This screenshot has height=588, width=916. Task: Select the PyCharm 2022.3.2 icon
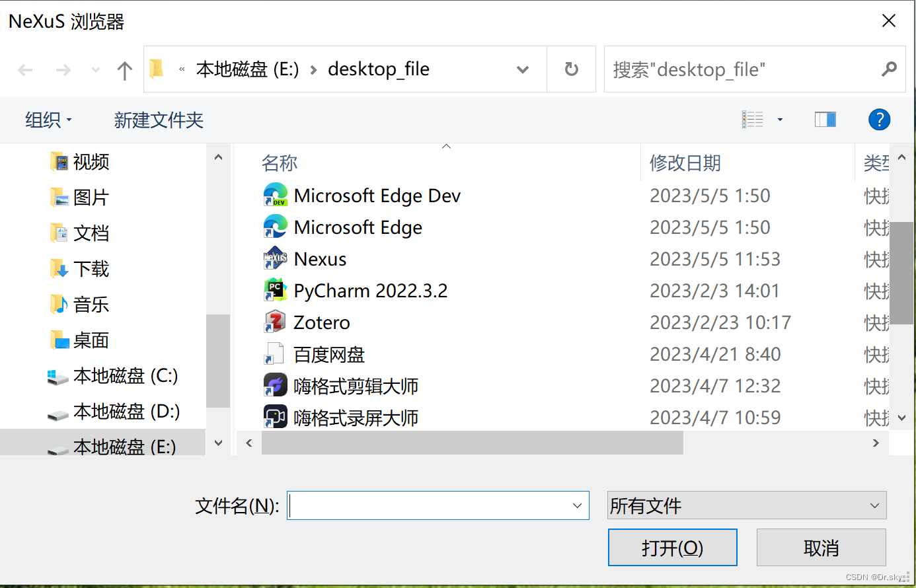tap(275, 291)
